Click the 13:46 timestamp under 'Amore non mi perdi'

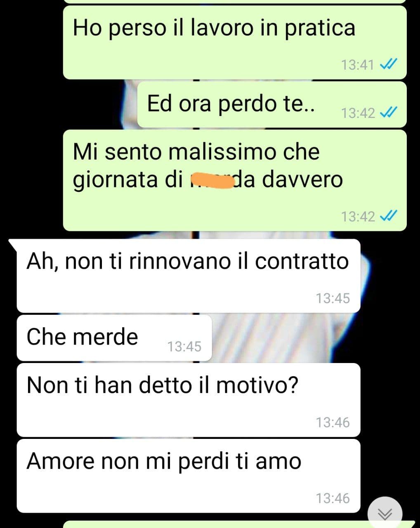click(x=333, y=498)
